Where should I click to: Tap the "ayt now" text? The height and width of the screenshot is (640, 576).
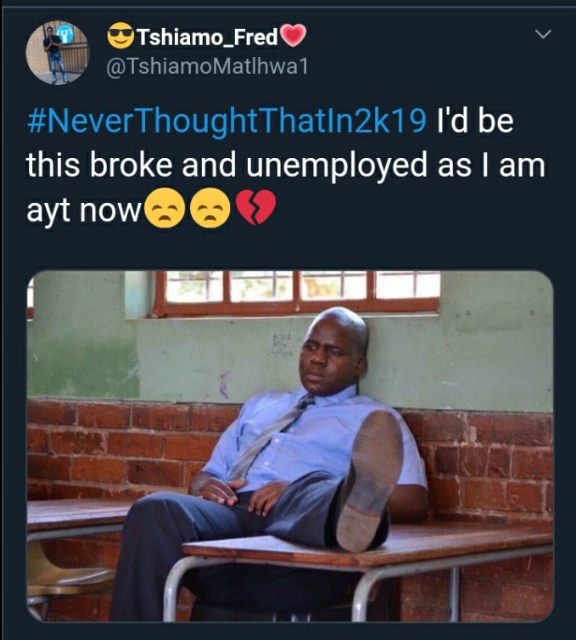83,211
